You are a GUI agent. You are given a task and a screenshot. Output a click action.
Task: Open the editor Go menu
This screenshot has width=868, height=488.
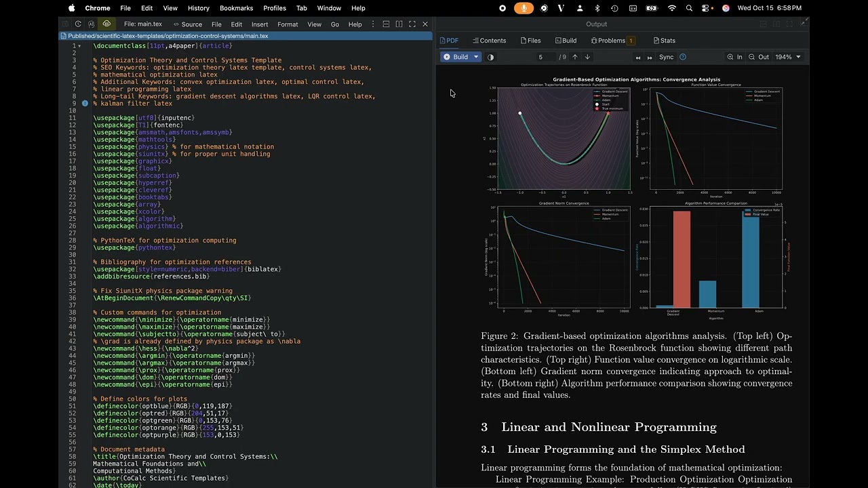coord(335,24)
